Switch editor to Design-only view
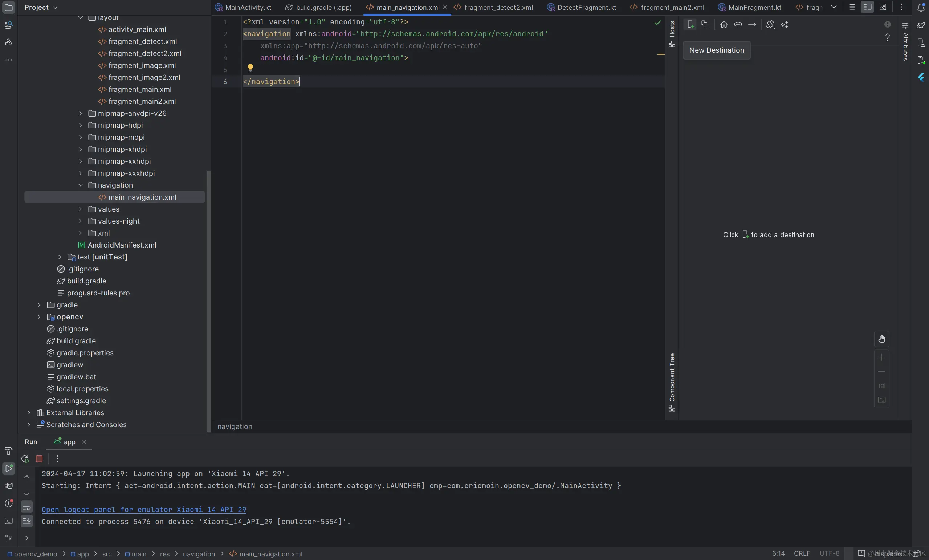This screenshot has height=560, width=929. click(883, 7)
